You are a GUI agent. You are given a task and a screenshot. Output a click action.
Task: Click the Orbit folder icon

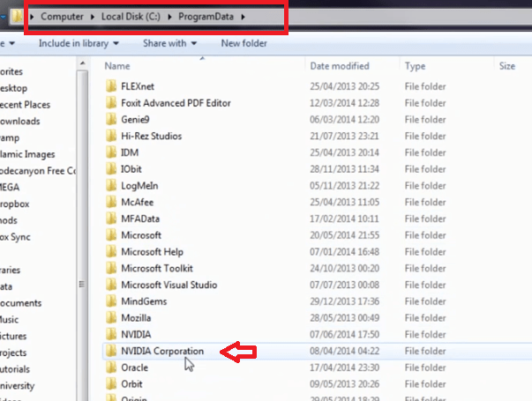point(110,384)
